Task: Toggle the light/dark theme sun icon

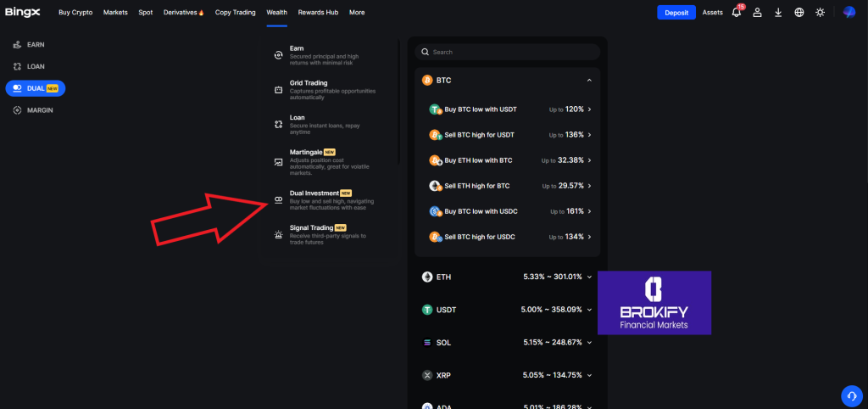Action: pos(820,13)
